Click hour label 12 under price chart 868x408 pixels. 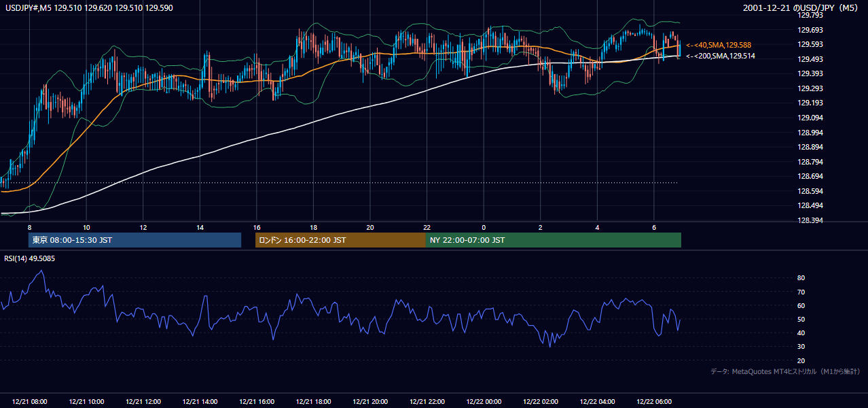tap(143, 227)
